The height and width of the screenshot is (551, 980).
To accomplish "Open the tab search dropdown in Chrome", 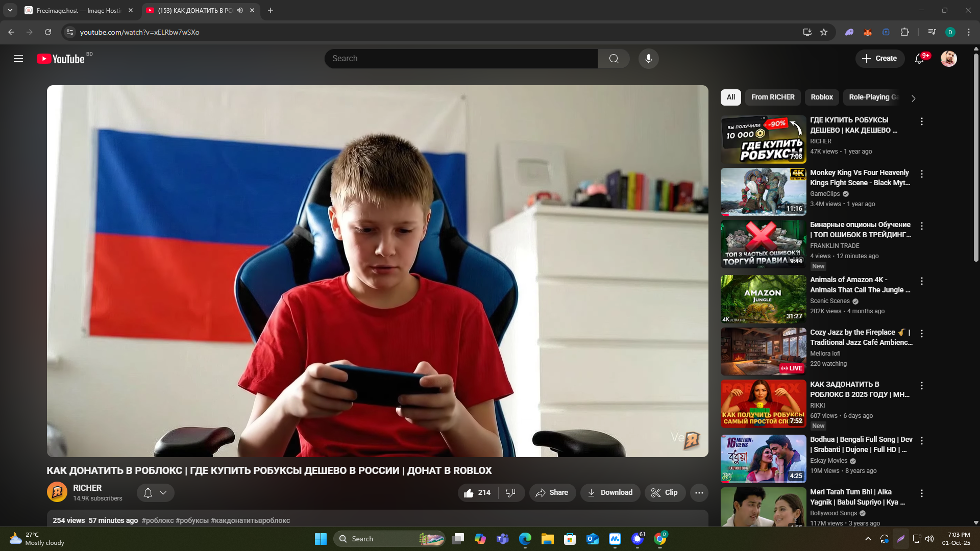I will (x=10, y=10).
